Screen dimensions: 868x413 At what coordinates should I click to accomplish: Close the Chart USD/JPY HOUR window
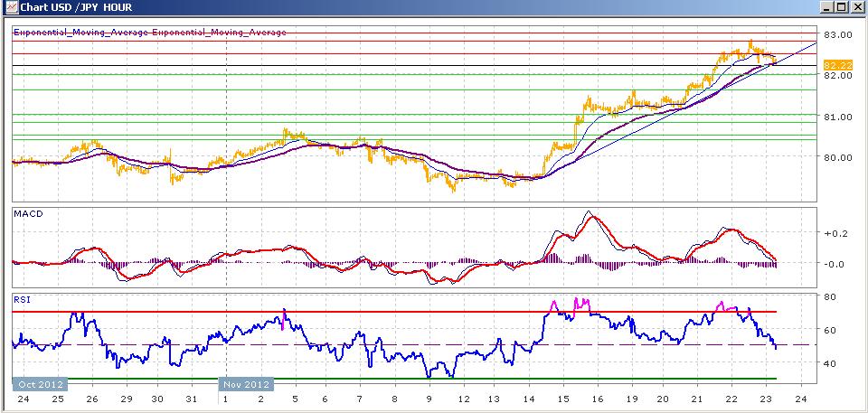856,7
